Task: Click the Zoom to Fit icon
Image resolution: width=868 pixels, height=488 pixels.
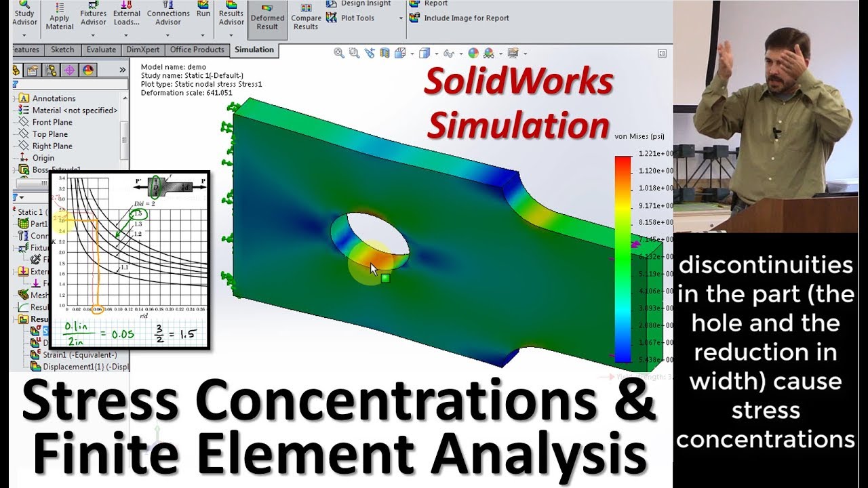Action: [340, 53]
